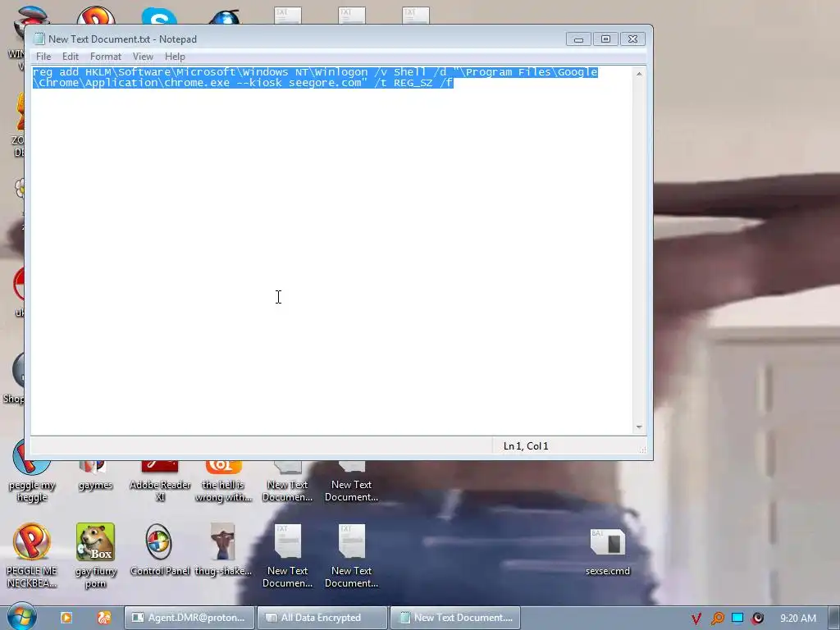This screenshot has width=840, height=630.
Task: Launch the media player pinned taskbar icon
Action: [x=66, y=618]
